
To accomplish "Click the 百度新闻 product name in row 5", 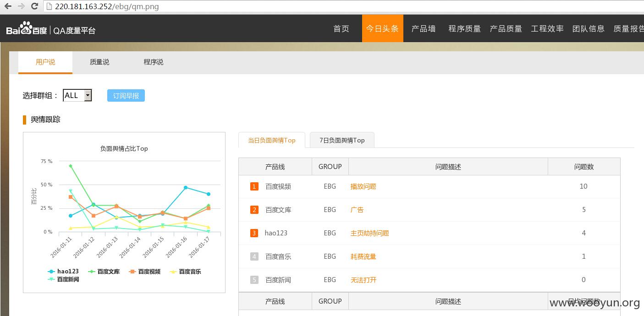I will (278, 280).
